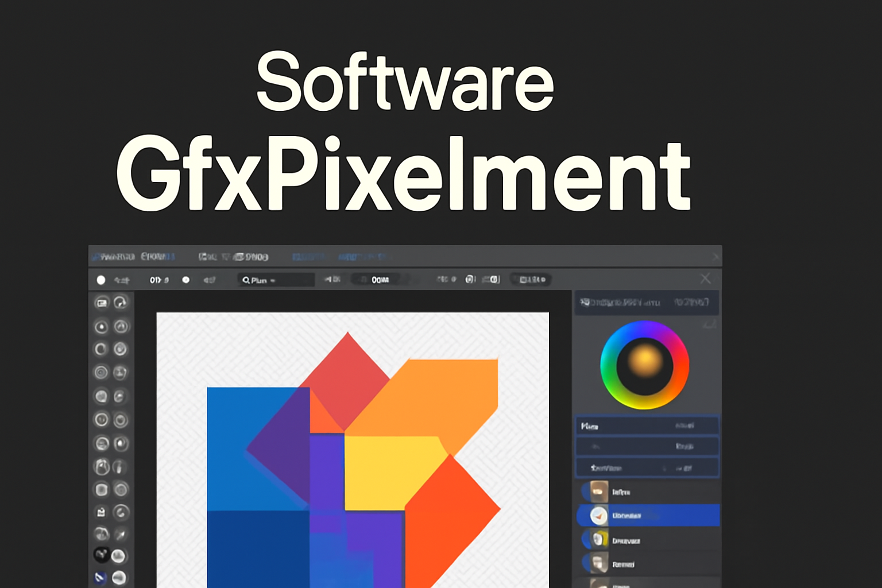
Task: Select the rotate arrow tool at toolbox top-right
Action: 120,302
